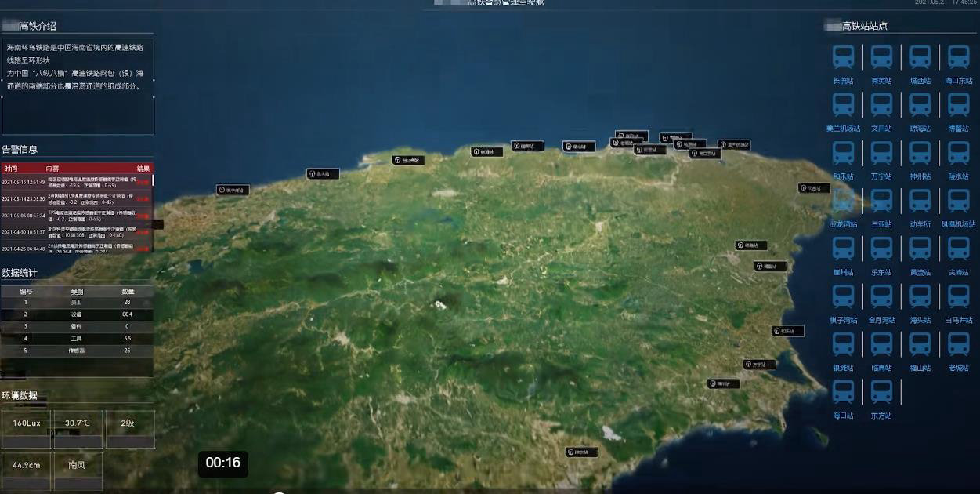Select the 临高站 train icon
980x494 pixels.
pos(881,345)
